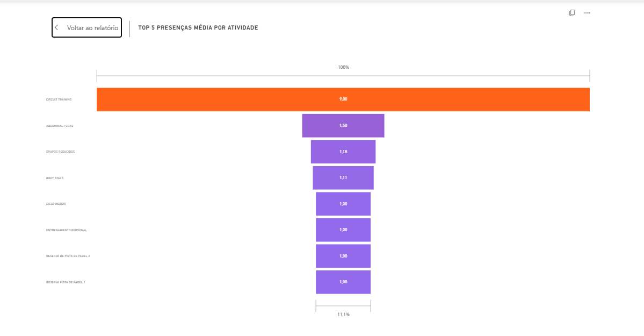
Task: Select the orange Circuit Training funnel bar
Action: tap(343, 99)
